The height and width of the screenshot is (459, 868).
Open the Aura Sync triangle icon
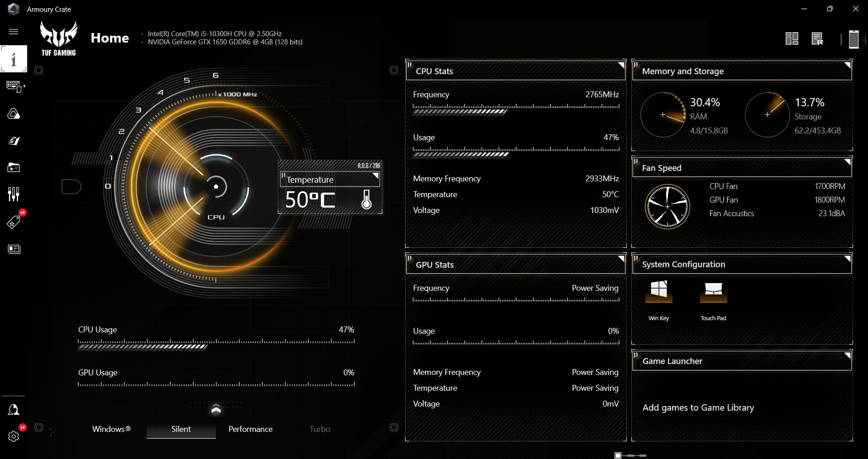pyautogui.click(x=14, y=114)
